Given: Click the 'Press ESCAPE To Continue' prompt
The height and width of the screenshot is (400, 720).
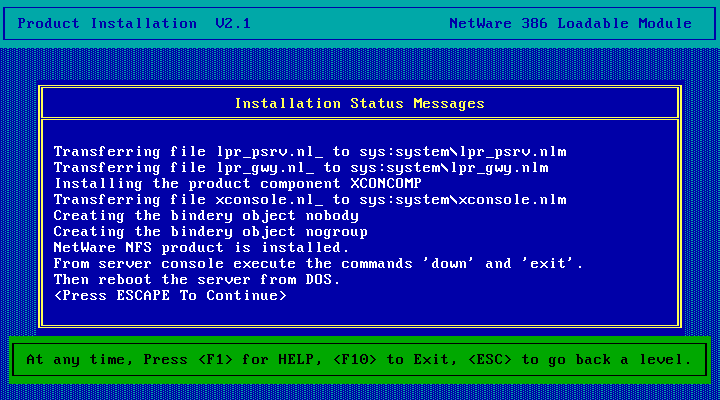Looking at the screenshot, I should [170, 295].
